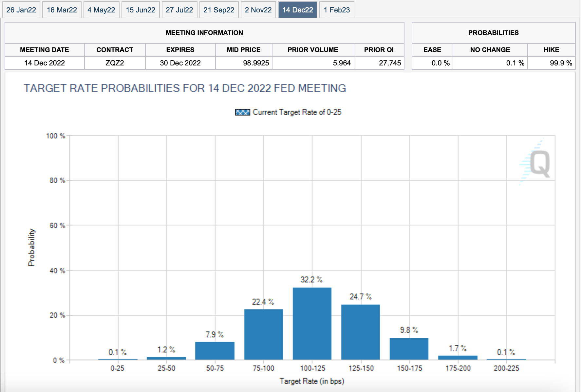Click the active 14 Dec22 tab

(298, 10)
